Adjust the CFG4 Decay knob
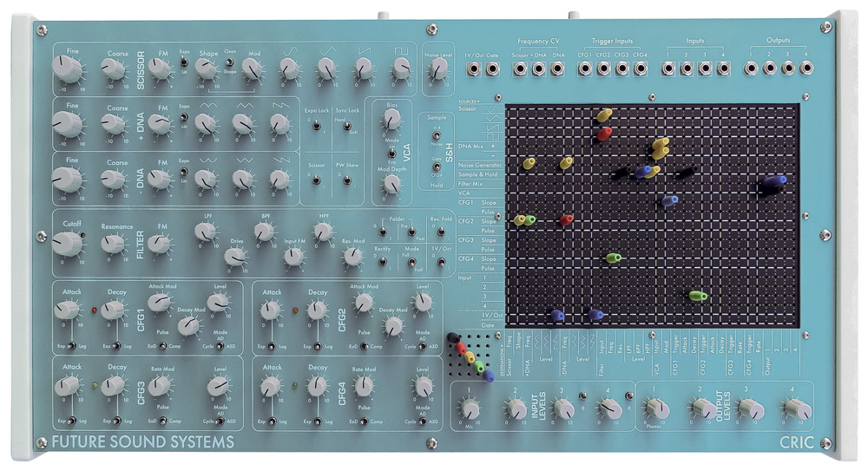This screenshot has height=470, width=868. coord(317,385)
